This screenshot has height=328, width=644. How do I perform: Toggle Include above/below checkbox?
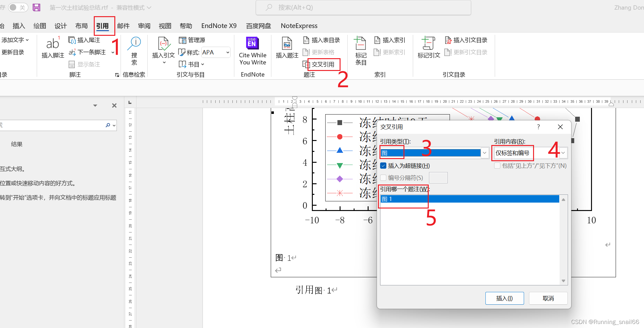point(497,166)
